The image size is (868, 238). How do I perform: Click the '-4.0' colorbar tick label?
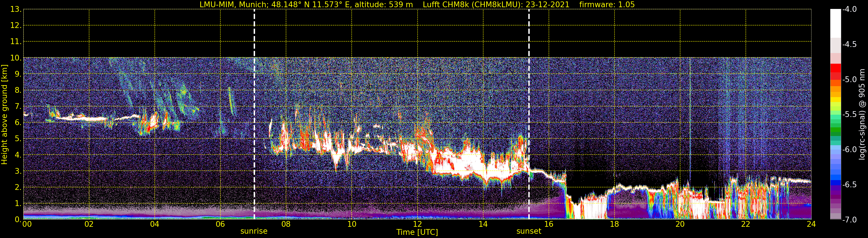849,10
